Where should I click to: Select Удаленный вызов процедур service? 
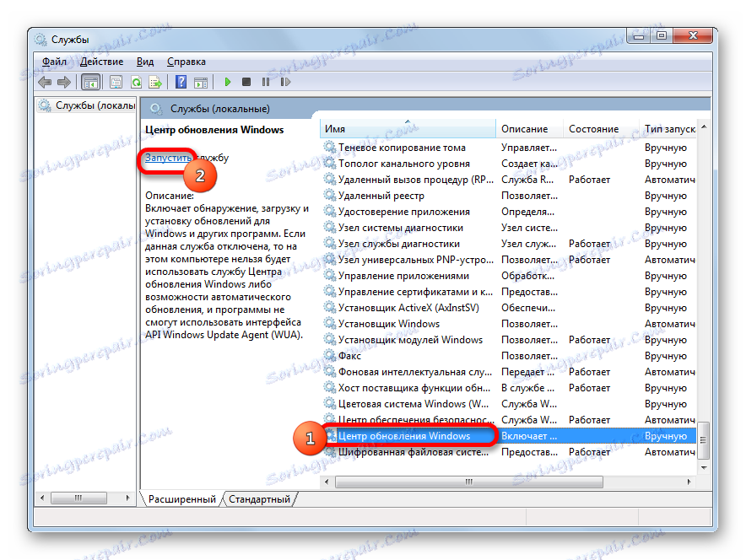click(x=509, y=180)
